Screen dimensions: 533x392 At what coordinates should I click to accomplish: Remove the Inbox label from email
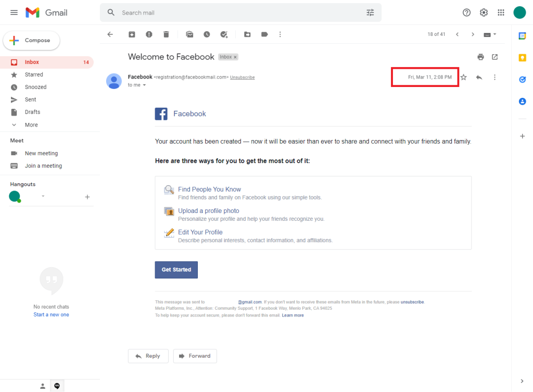[x=235, y=57]
